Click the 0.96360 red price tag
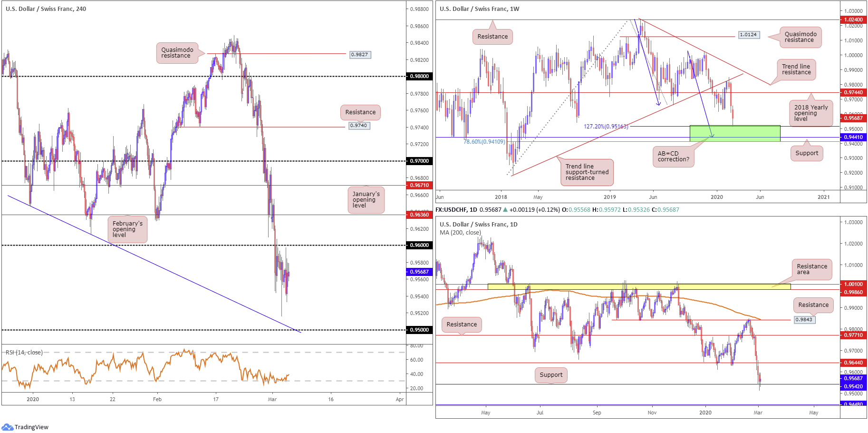The height and width of the screenshot is (433, 868). 419,215
